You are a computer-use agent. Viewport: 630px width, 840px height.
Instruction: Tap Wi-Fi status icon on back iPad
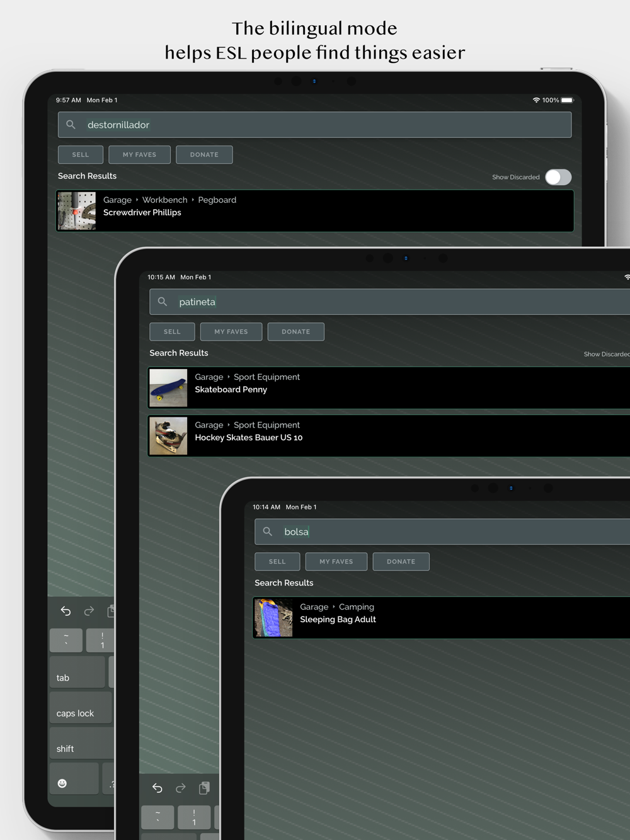[x=536, y=100]
